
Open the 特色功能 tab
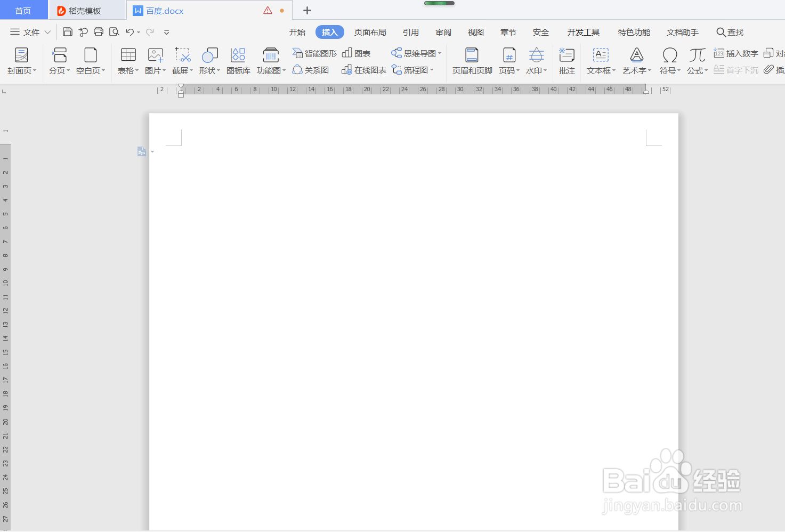pyautogui.click(x=634, y=32)
